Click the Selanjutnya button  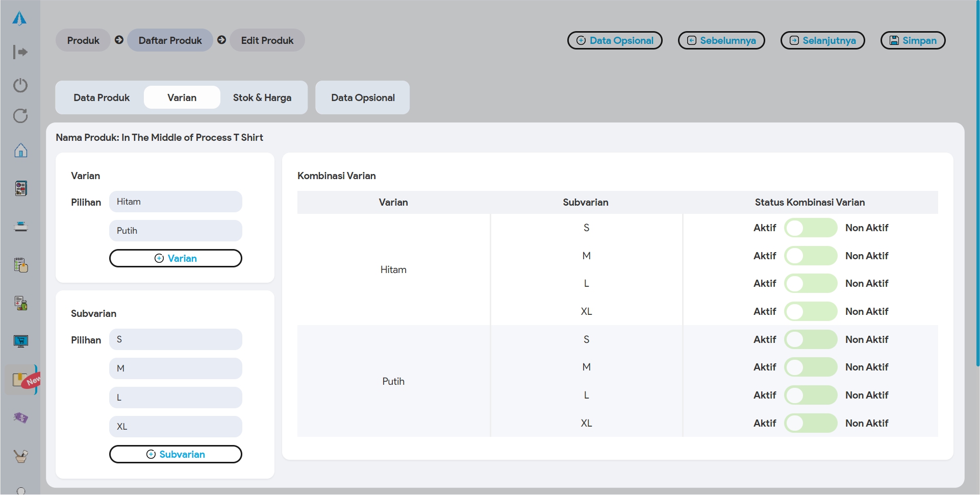pyautogui.click(x=822, y=40)
